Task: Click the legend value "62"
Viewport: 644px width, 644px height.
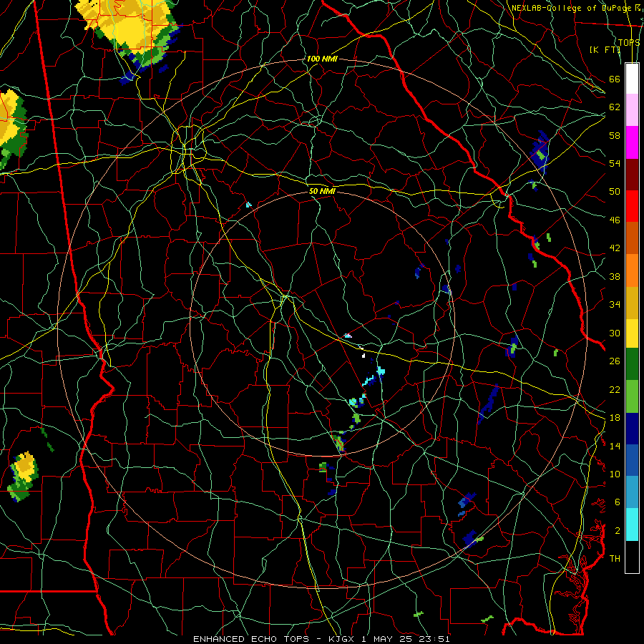Action: click(615, 107)
